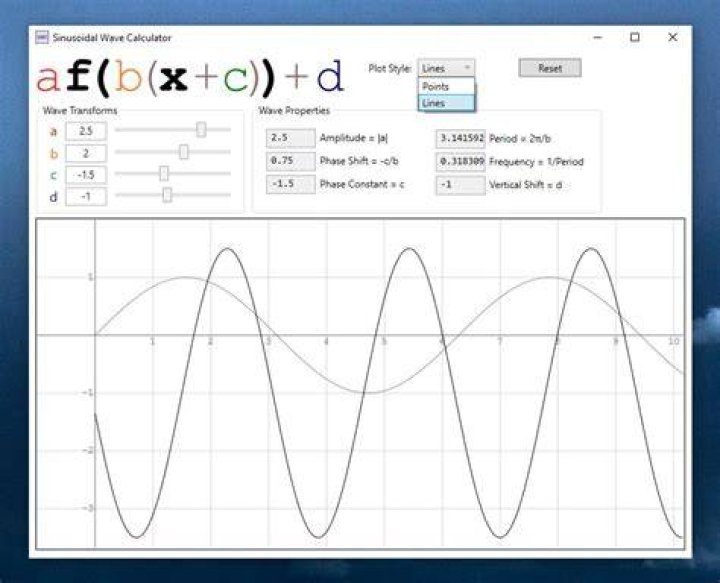Click the slider thumb for parameter b

184,152
